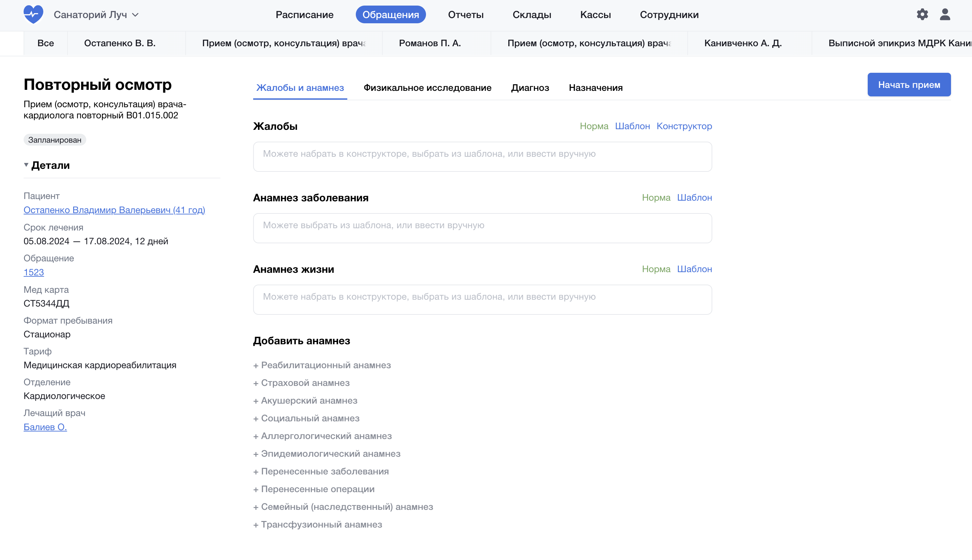Open the Отчеты menu item
Viewport: 972px width, 560px height.
pyautogui.click(x=465, y=15)
